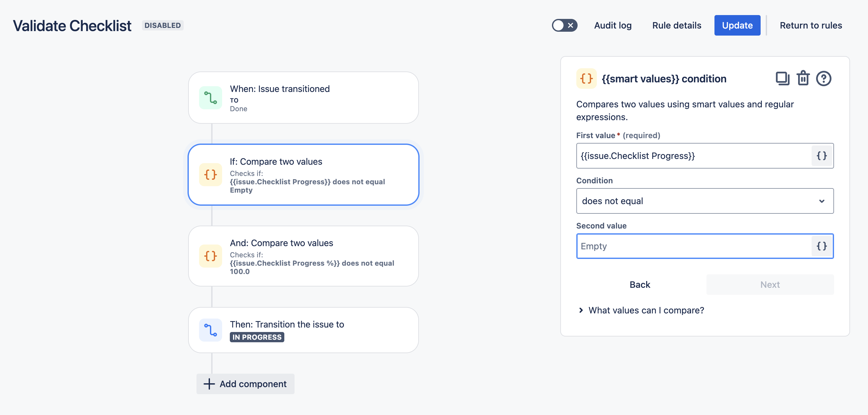Focus the Second value input field

pos(694,246)
